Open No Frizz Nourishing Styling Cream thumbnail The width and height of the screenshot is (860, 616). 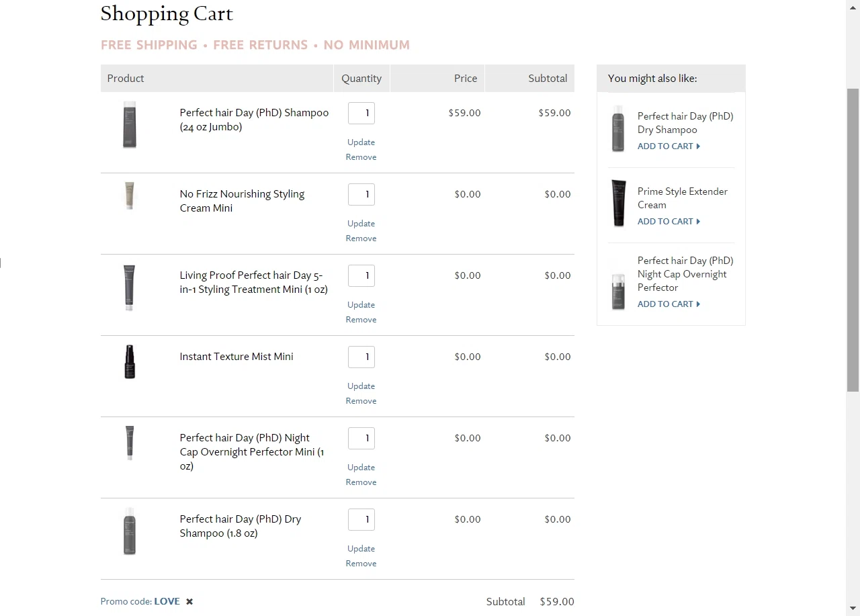130,195
